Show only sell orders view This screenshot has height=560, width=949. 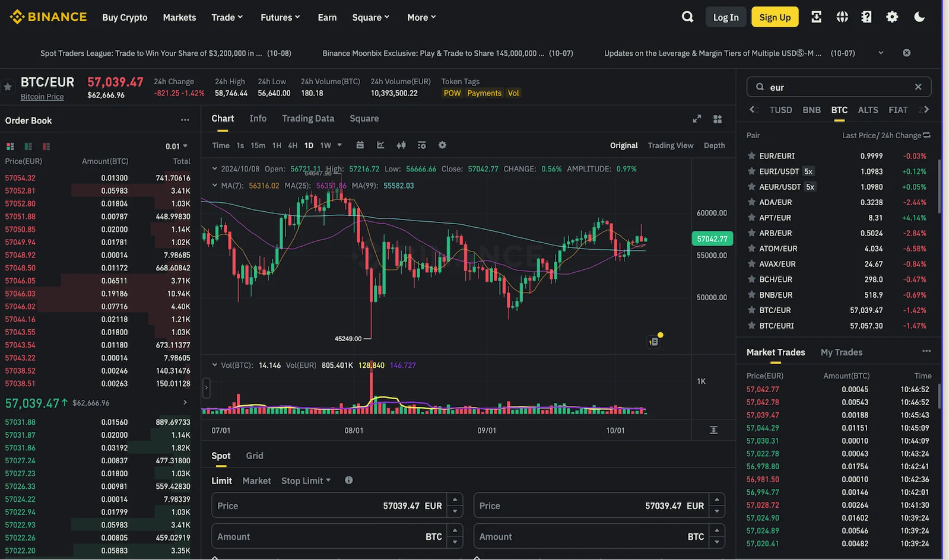tap(46, 146)
